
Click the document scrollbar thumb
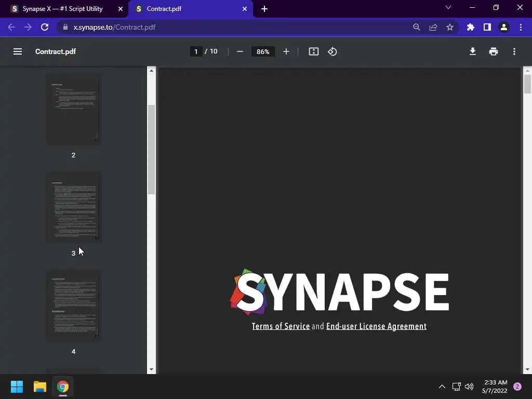coord(527,84)
